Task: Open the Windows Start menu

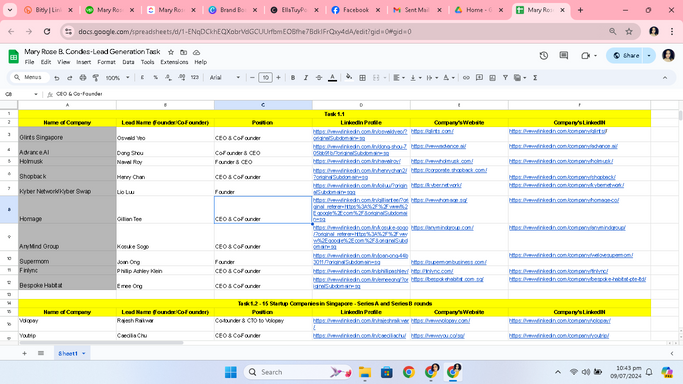Action: [x=231, y=372]
